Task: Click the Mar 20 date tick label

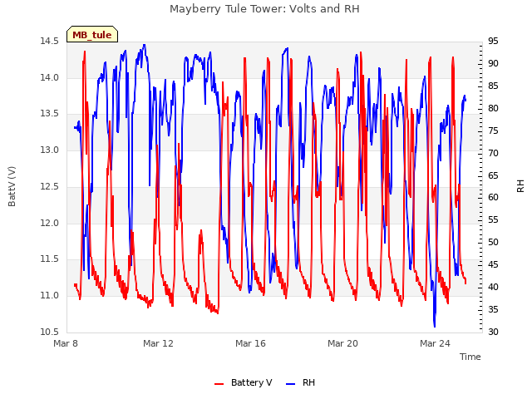Action: point(342,343)
